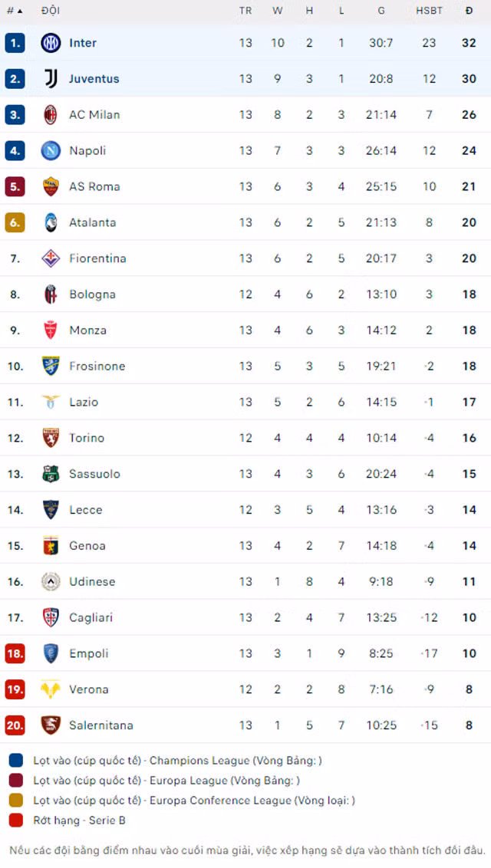
Task: Click the Salernitana club crest
Action: pos(51,725)
